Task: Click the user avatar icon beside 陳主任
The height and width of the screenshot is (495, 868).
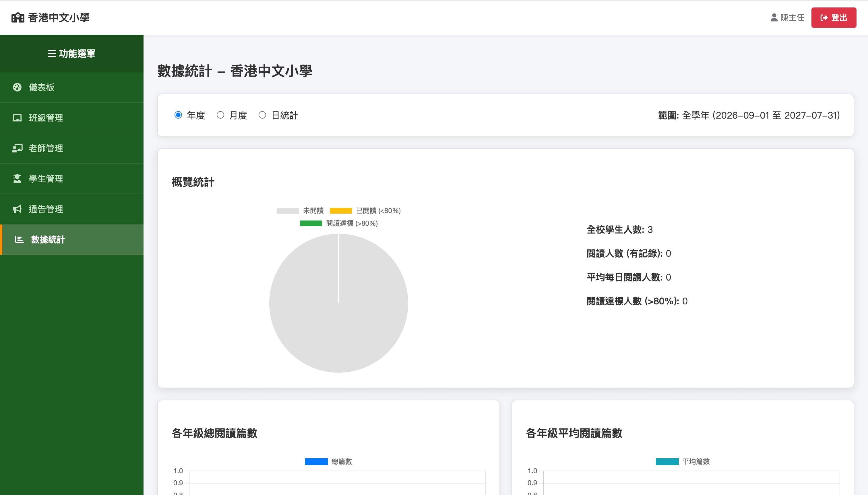Action: (774, 17)
